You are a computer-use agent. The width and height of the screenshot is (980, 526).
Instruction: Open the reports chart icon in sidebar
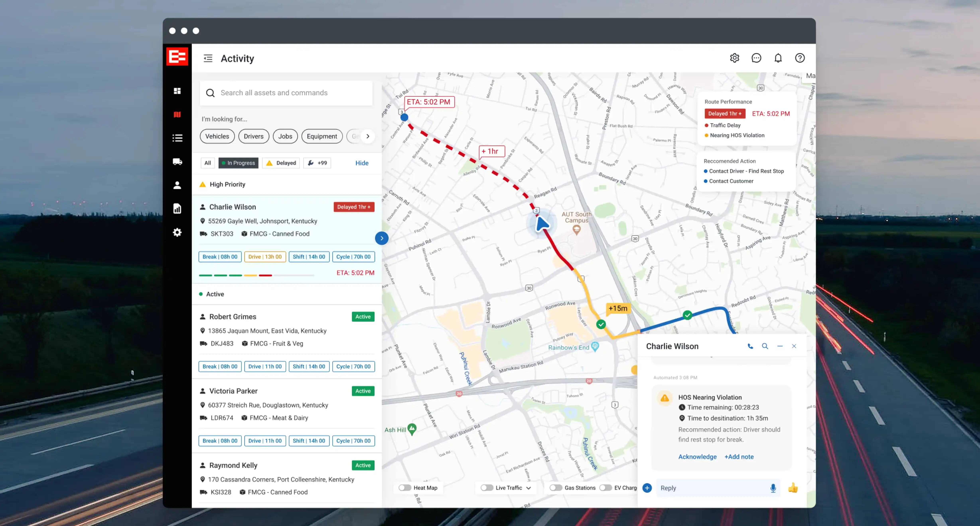pyautogui.click(x=177, y=209)
